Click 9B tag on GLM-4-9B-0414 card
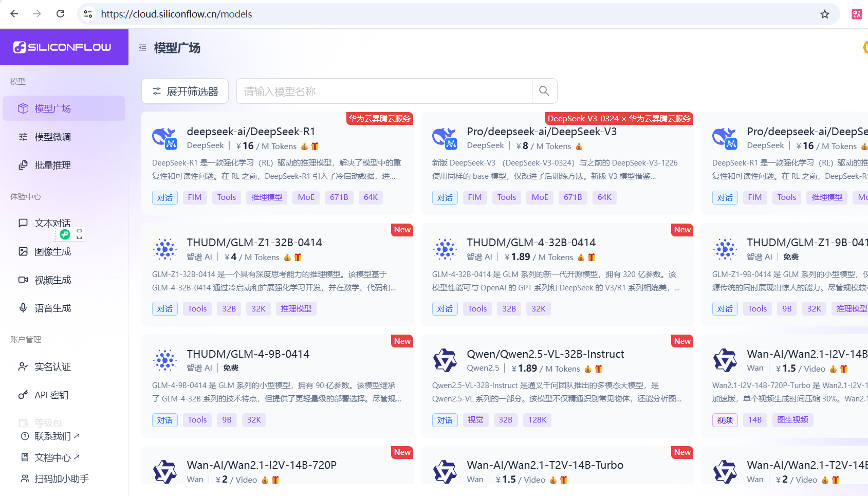This screenshot has height=496, width=868. tap(227, 420)
